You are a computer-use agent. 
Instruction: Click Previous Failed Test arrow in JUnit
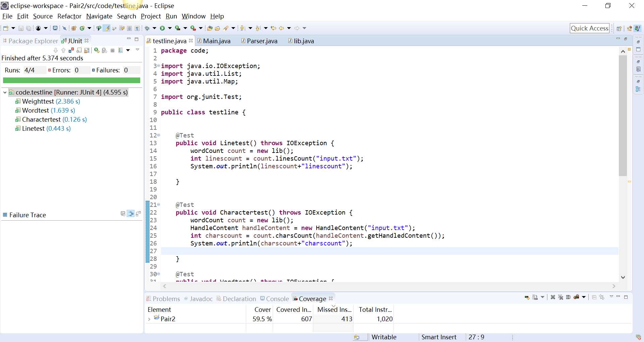coord(63,50)
